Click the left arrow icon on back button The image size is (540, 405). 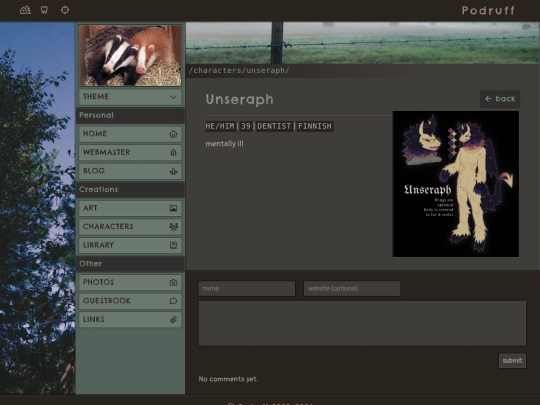pos(488,99)
